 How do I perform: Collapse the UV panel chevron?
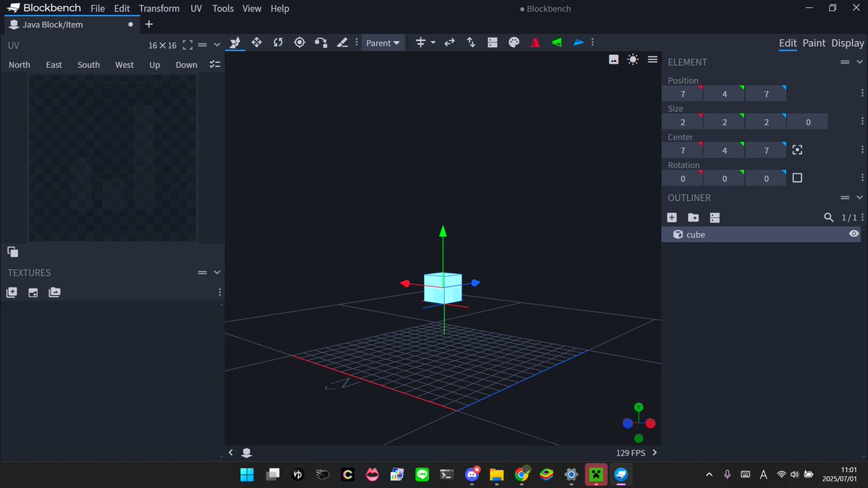[x=217, y=45]
